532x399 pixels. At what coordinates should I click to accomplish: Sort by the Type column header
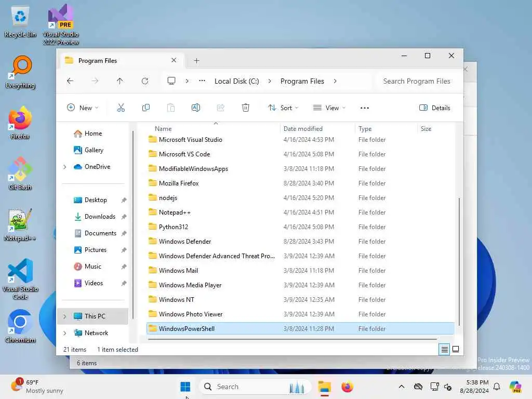coord(365,129)
